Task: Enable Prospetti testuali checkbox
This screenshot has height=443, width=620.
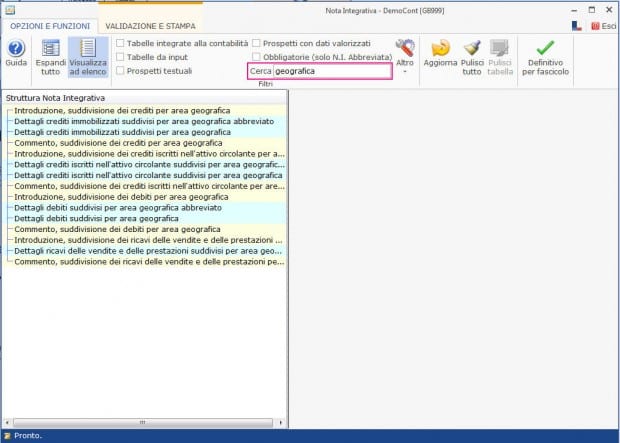Action: (x=120, y=71)
